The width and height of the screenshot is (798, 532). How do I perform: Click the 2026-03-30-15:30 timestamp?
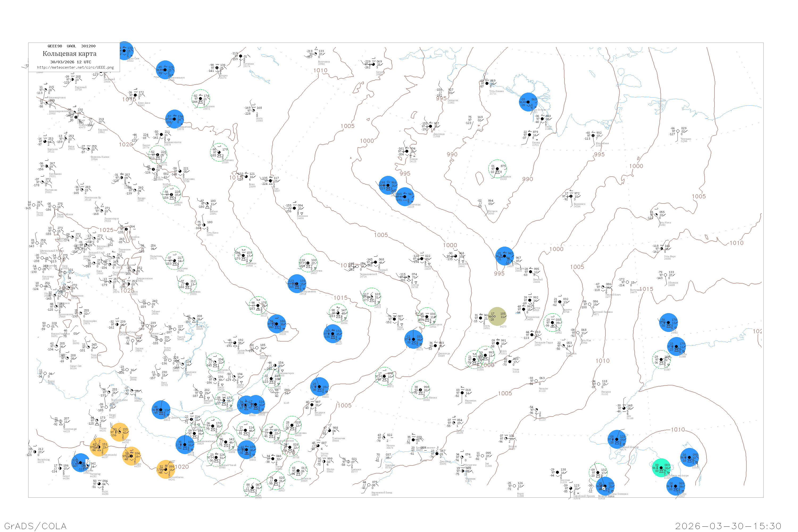click(728, 526)
